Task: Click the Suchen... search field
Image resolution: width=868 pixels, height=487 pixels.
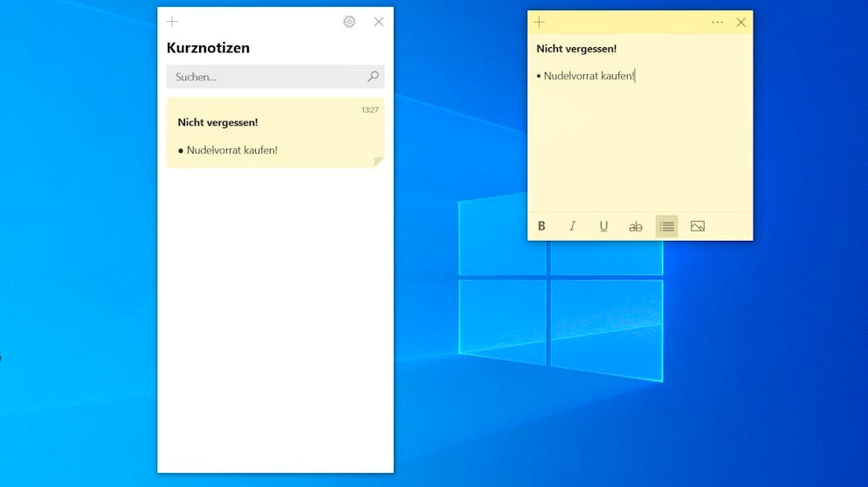Action: 266,77
